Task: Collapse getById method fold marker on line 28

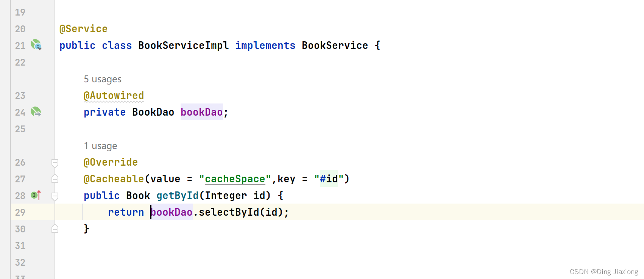Action: 55,196
